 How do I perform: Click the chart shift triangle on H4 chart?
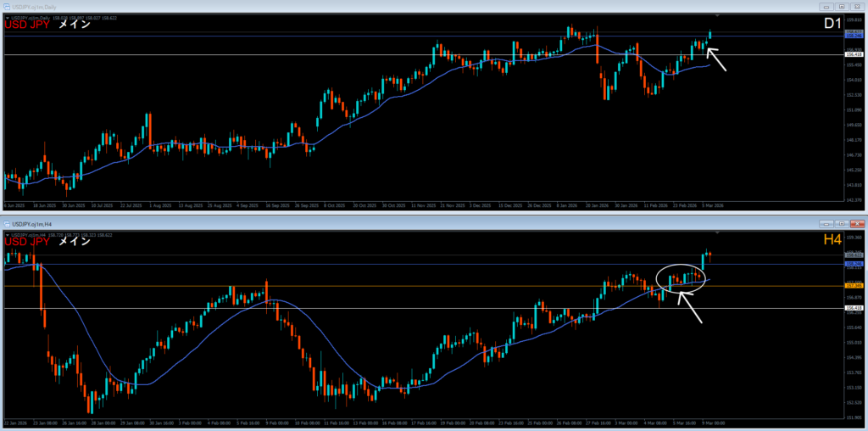(718, 232)
